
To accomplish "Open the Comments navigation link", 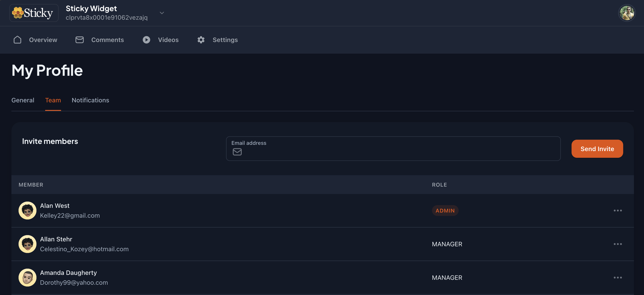I will pos(108,40).
